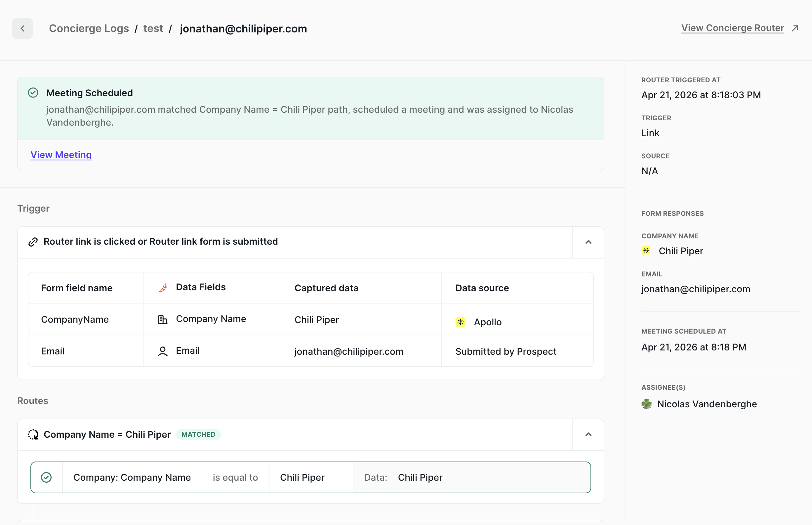Click the clover avatar beside Nicolas Vandenberghe
Image resolution: width=812 pixels, height=525 pixels.
pyautogui.click(x=646, y=404)
